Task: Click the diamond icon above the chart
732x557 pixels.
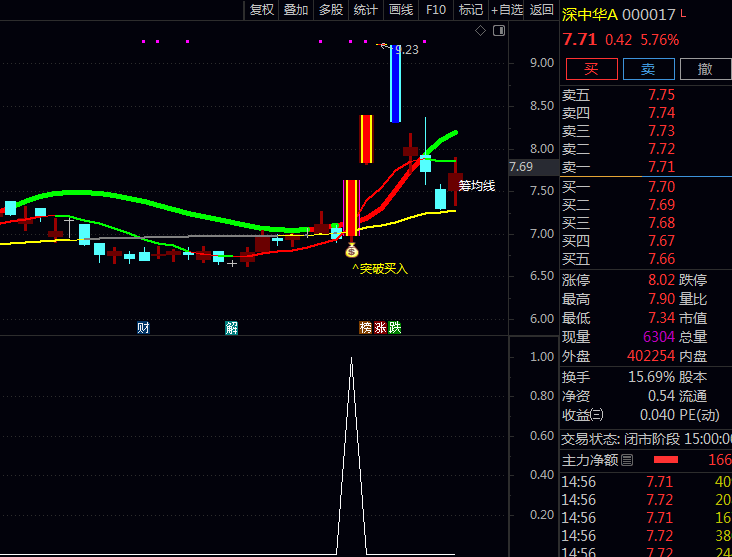Action: 480,31
